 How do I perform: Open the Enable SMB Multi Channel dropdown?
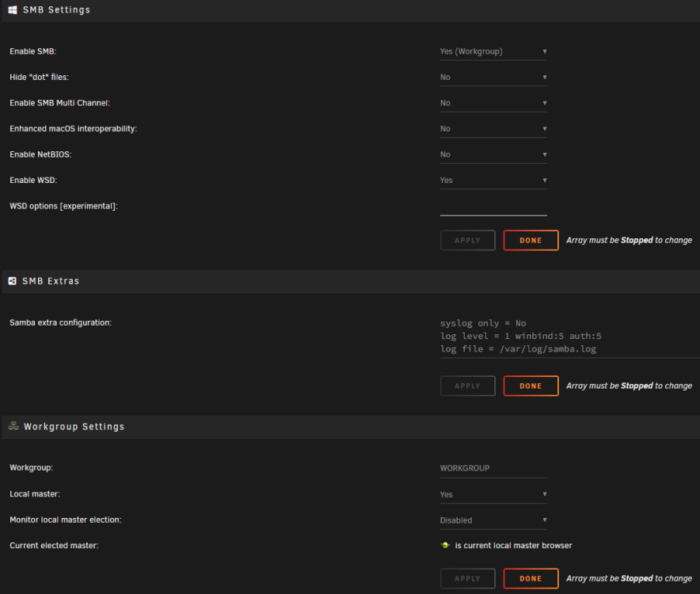tap(493, 103)
